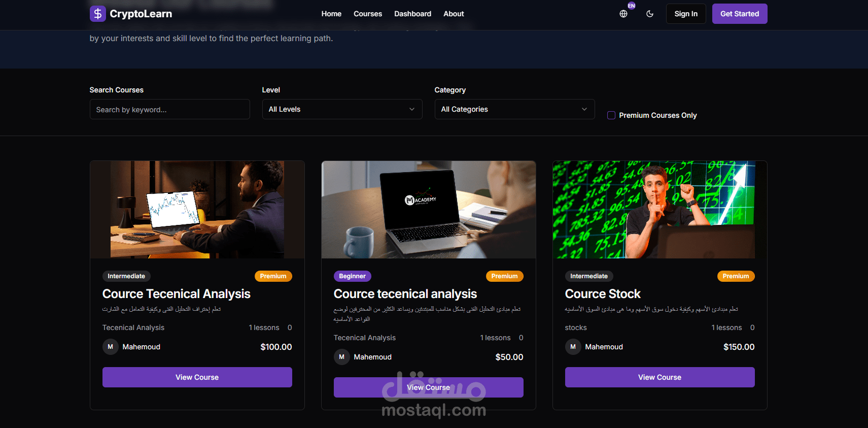Click the M avatar on the $50.00 course

point(342,357)
